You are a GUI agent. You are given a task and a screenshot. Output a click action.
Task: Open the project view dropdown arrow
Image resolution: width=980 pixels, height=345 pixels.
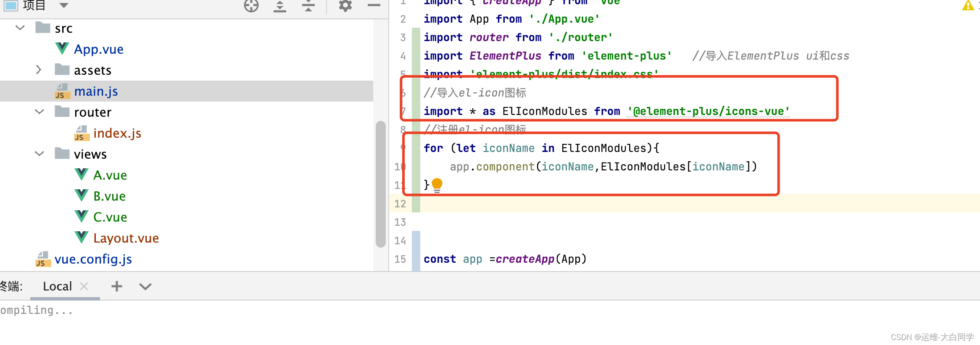pos(64,5)
